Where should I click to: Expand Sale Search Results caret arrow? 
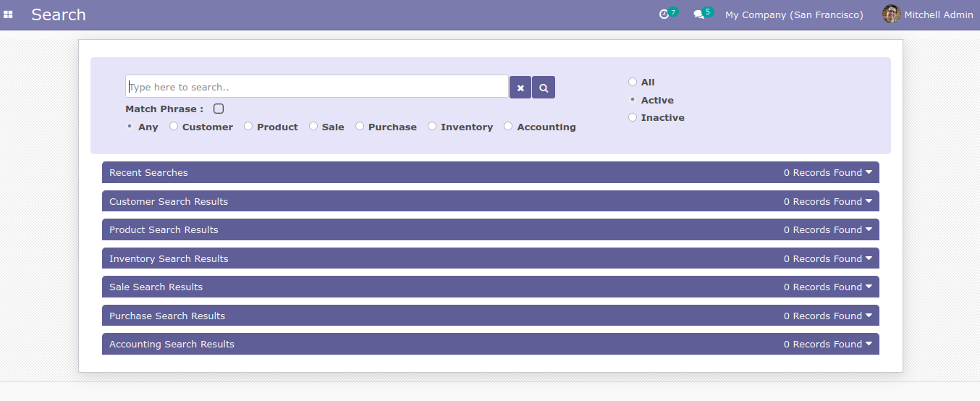869,287
